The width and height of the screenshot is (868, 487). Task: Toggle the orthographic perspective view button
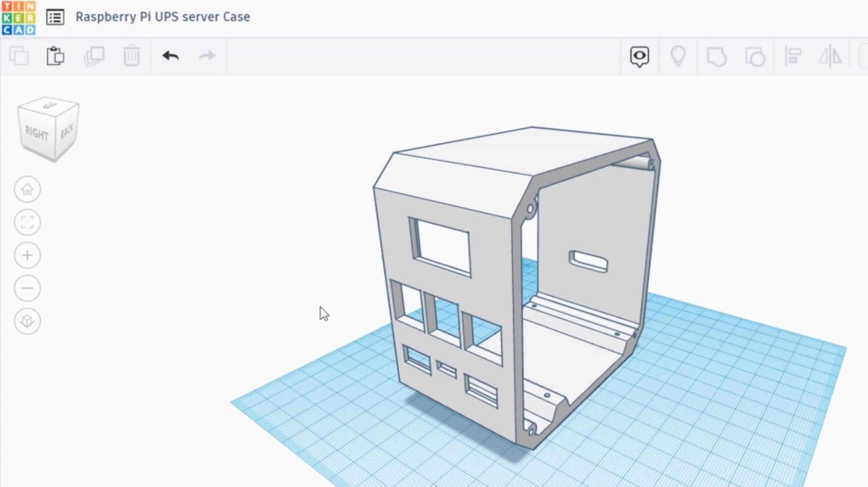[x=27, y=321]
